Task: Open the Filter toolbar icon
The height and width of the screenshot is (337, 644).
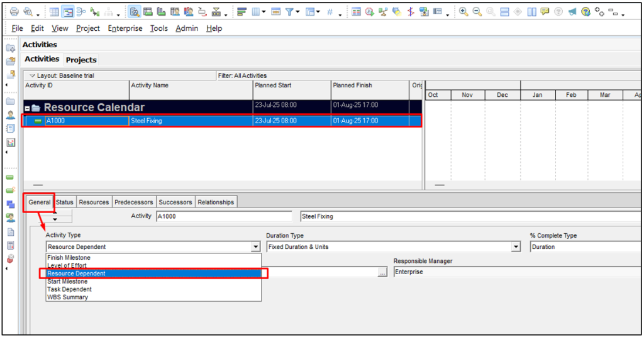Action: (290, 12)
